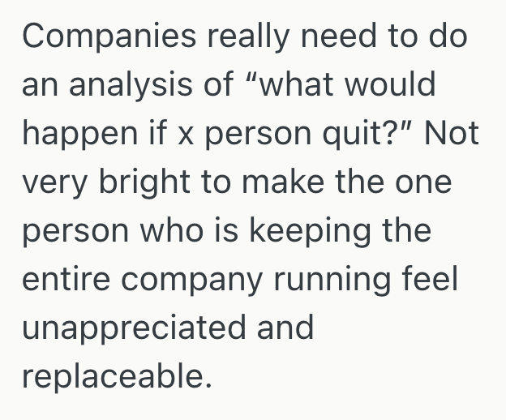Click the word "unappreciated"

click(134, 329)
